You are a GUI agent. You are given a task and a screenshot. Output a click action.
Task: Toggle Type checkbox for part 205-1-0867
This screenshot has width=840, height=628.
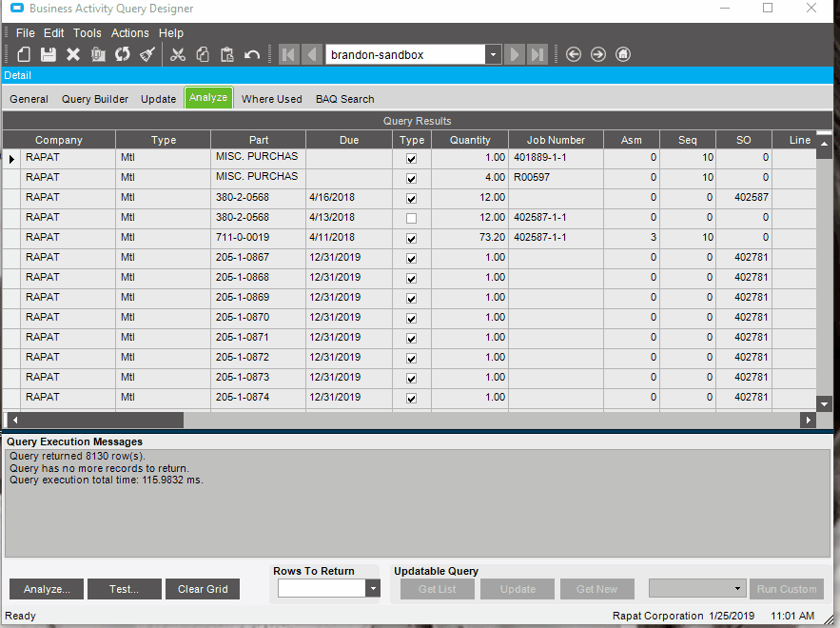(x=411, y=258)
